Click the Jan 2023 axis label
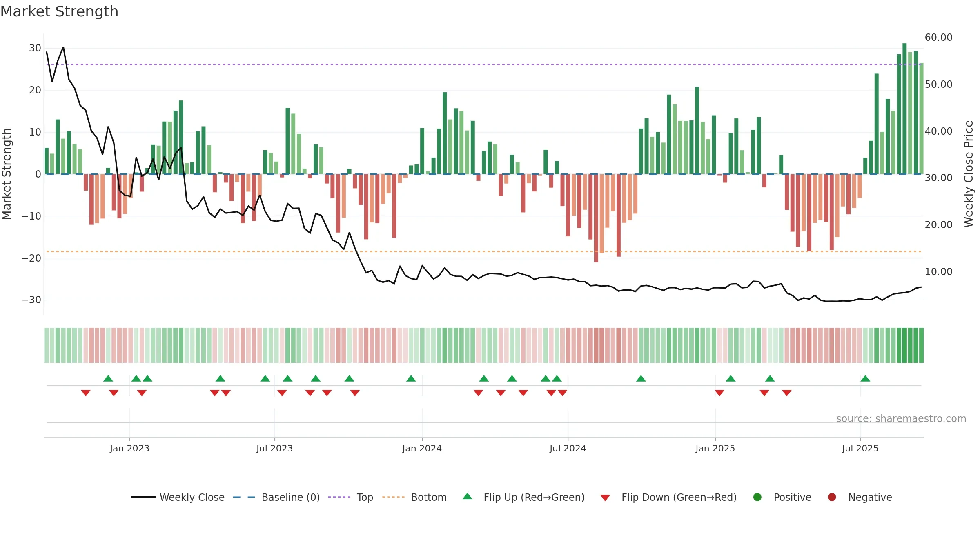The width and height of the screenshot is (980, 551). click(x=129, y=448)
